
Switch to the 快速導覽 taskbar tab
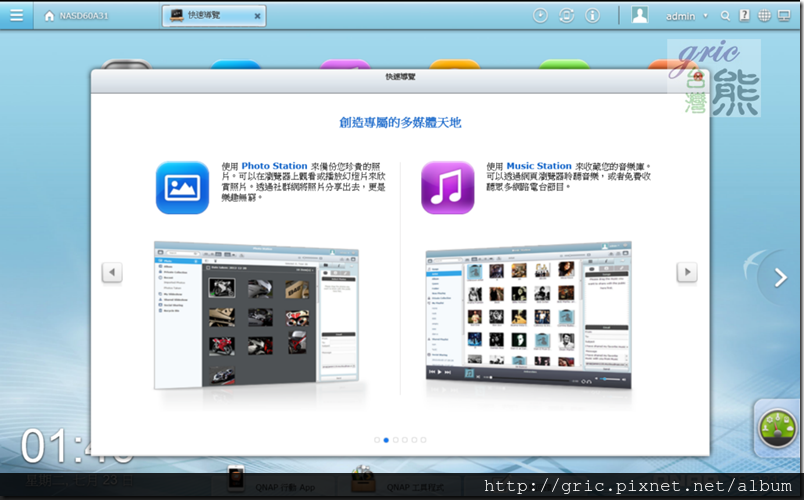point(214,16)
